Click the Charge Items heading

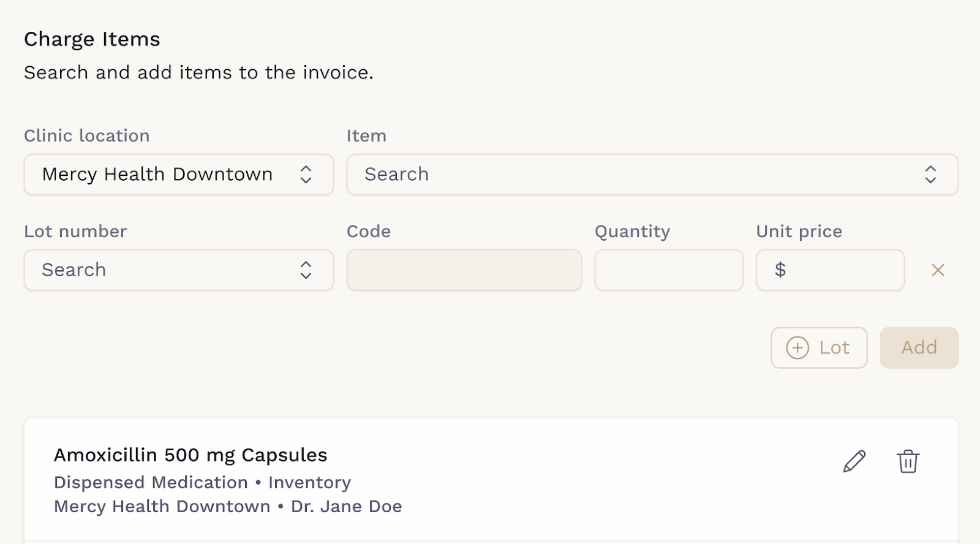pyautogui.click(x=92, y=39)
